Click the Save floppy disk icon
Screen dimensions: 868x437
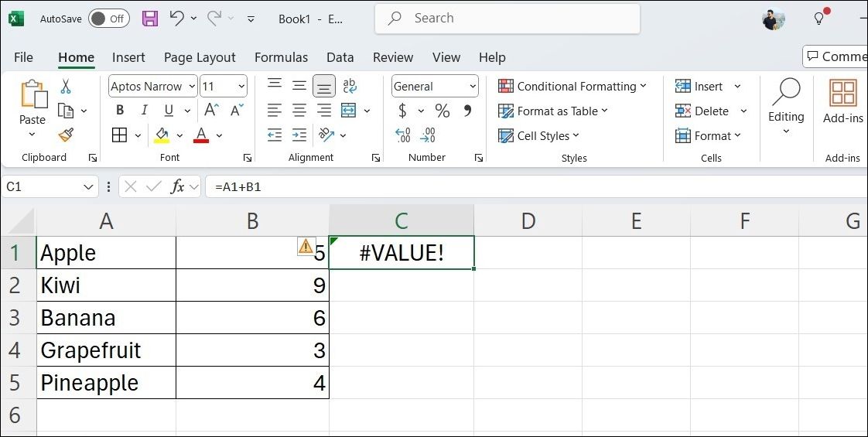[150, 19]
